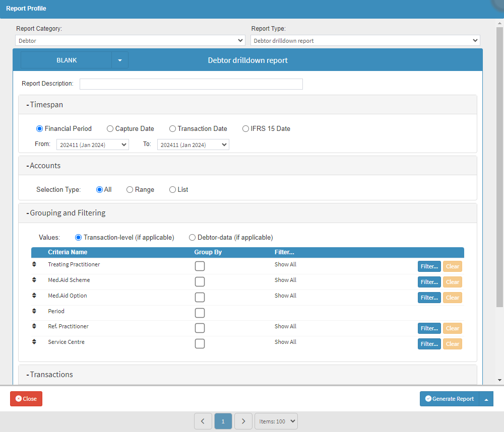
Task: Select the Capture Date radio option
Action: coord(110,128)
